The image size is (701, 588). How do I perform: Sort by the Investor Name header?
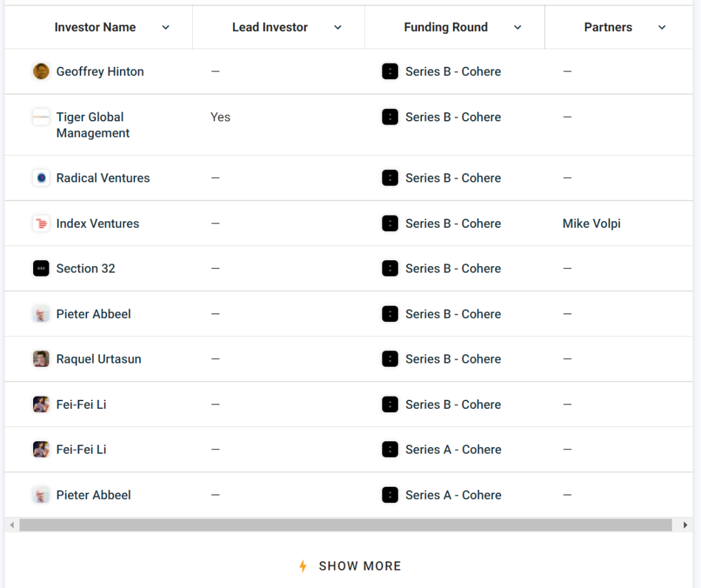[x=95, y=27]
